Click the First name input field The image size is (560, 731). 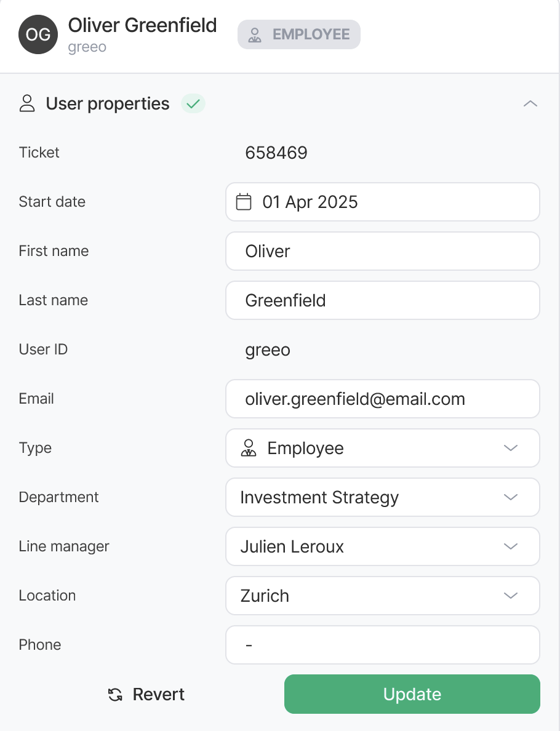pos(382,251)
